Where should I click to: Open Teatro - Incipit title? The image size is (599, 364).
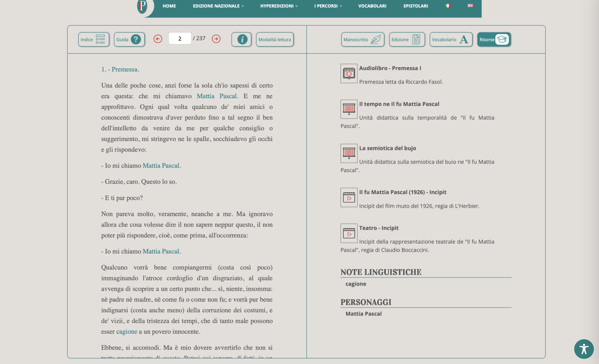click(x=379, y=228)
